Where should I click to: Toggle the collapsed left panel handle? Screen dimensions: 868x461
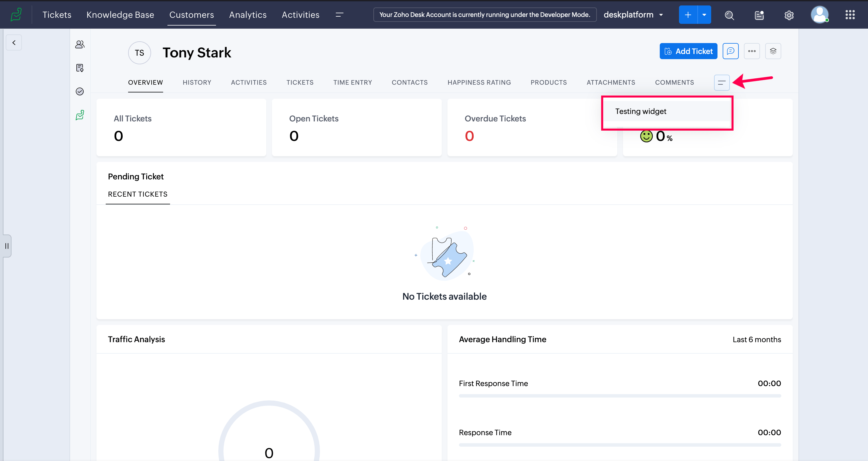7,246
